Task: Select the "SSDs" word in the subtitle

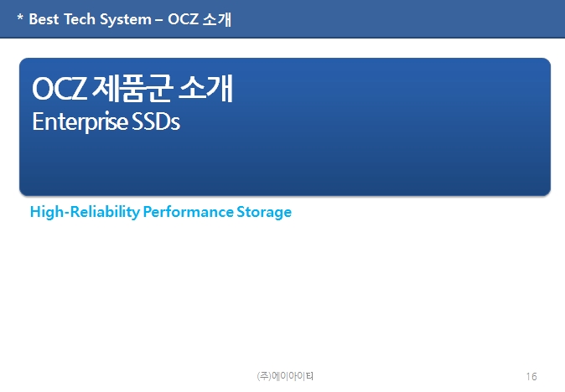Action: click(x=156, y=121)
